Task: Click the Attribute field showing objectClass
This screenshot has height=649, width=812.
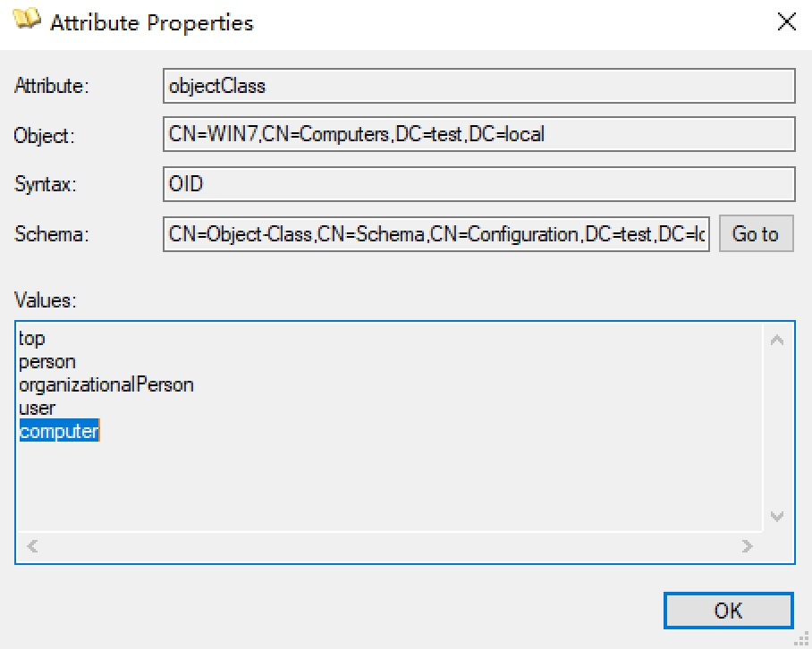Action: click(x=478, y=87)
